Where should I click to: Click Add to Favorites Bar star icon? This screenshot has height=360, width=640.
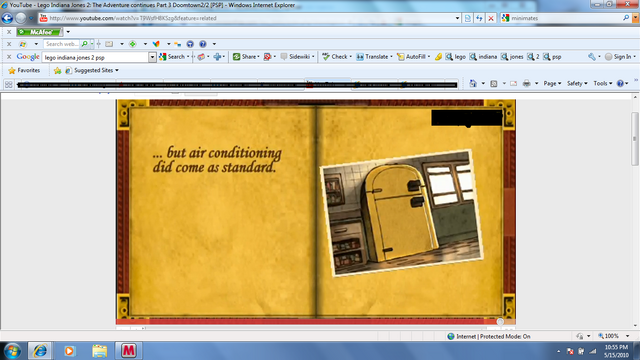coord(58,70)
